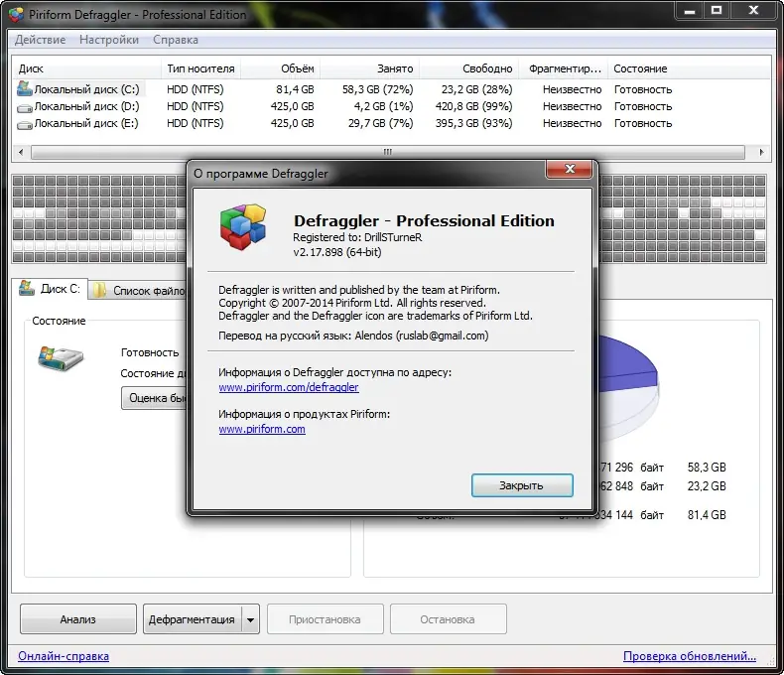Open www.piriform.com/defraggler link
This screenshot has height=675, width=784.
(289, 387)
